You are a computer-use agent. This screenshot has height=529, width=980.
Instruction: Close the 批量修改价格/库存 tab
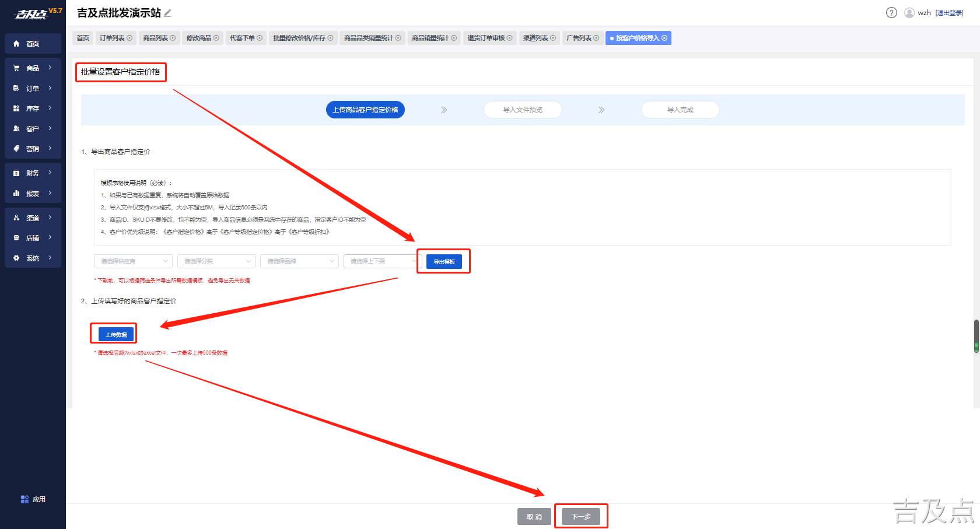click(331, 38)
